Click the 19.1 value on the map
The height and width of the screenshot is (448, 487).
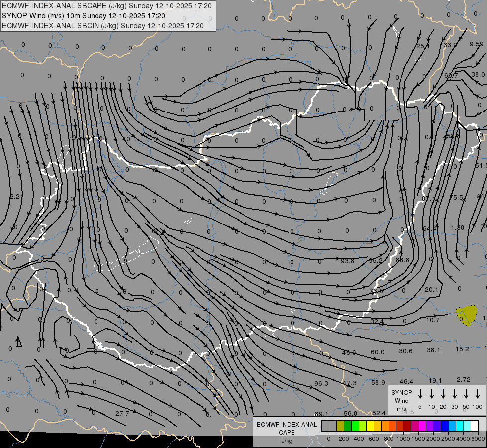[x=435, y=380]
